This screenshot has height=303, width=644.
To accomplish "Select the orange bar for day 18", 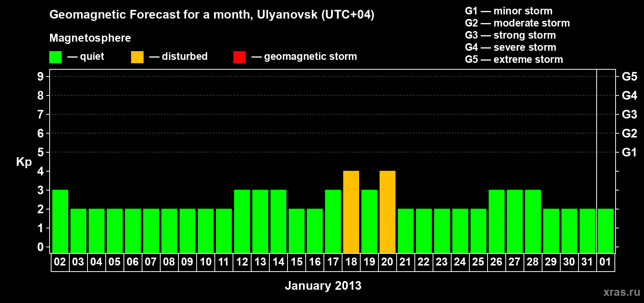I will tap(351, 212).
